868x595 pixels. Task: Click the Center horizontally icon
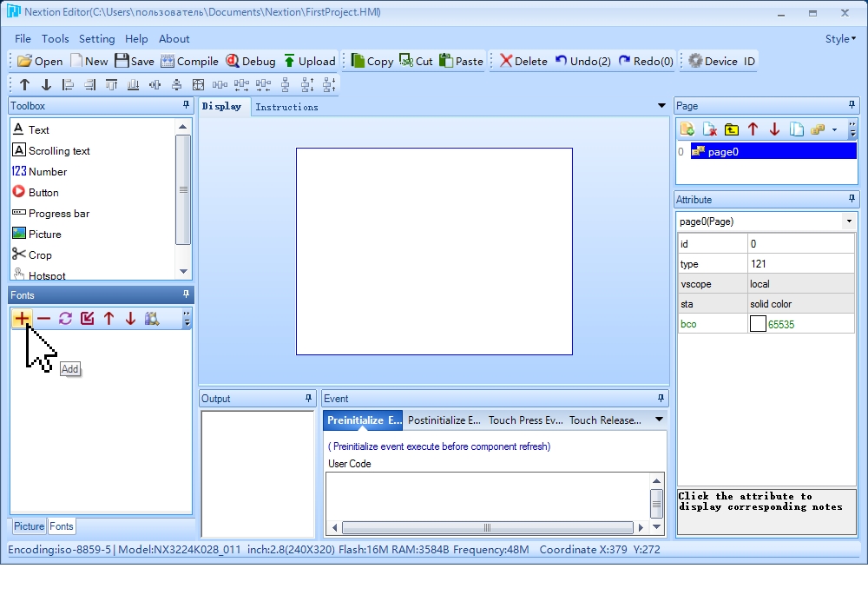(x=155, y=85)
